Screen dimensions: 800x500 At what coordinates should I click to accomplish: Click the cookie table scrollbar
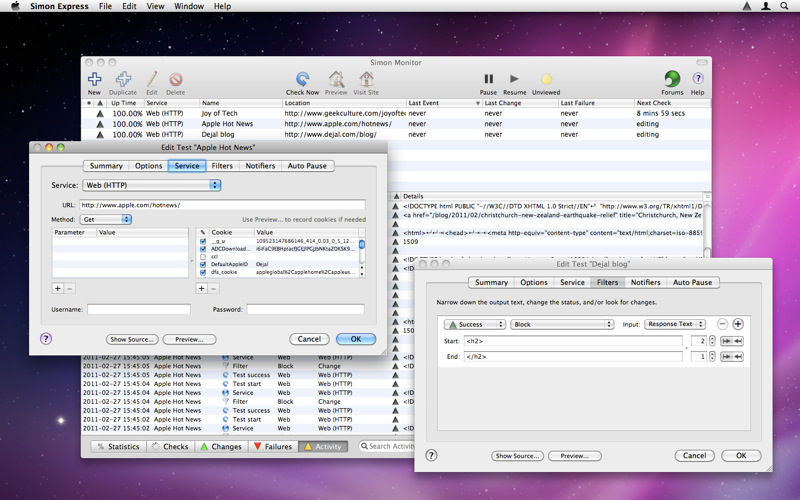tap(362, 257)
